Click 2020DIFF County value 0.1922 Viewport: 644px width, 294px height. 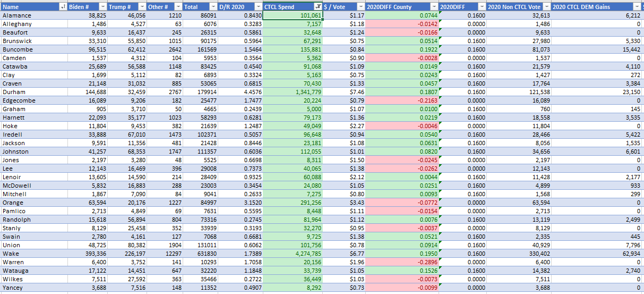(x=428, y=49)
